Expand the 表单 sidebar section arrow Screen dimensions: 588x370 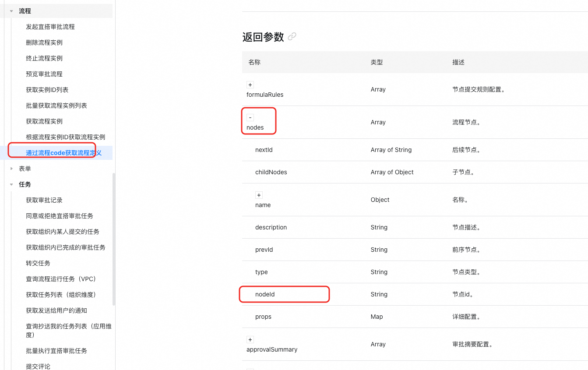[11, 169]
